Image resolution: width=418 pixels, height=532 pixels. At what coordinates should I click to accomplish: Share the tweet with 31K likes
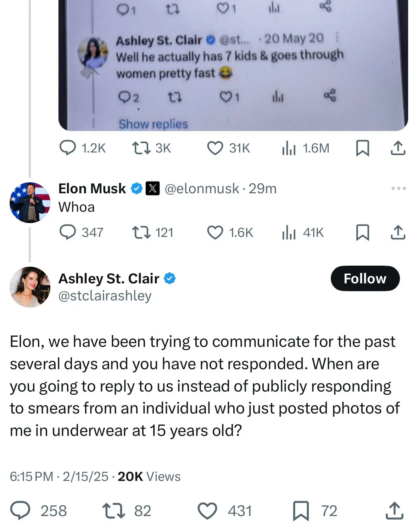pos(399,149)
